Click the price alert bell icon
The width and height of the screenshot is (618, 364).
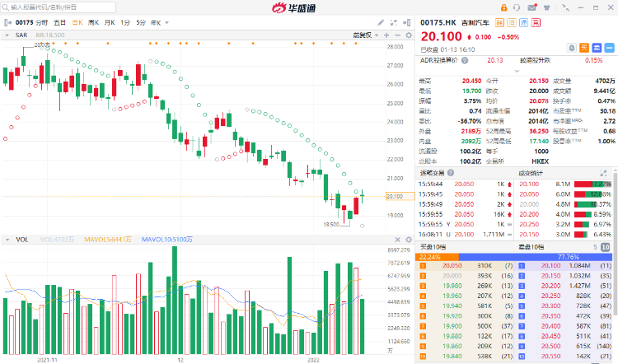pos(572,48)
